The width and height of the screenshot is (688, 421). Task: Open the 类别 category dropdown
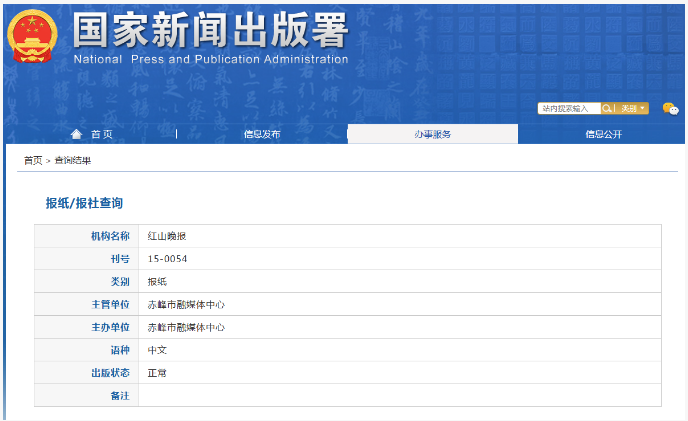click(x=633, y=108)
